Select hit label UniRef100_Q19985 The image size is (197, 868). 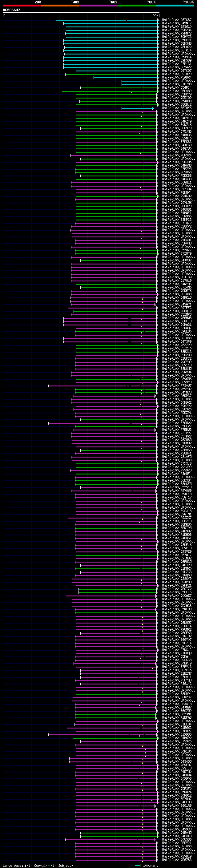click(176, 735)
